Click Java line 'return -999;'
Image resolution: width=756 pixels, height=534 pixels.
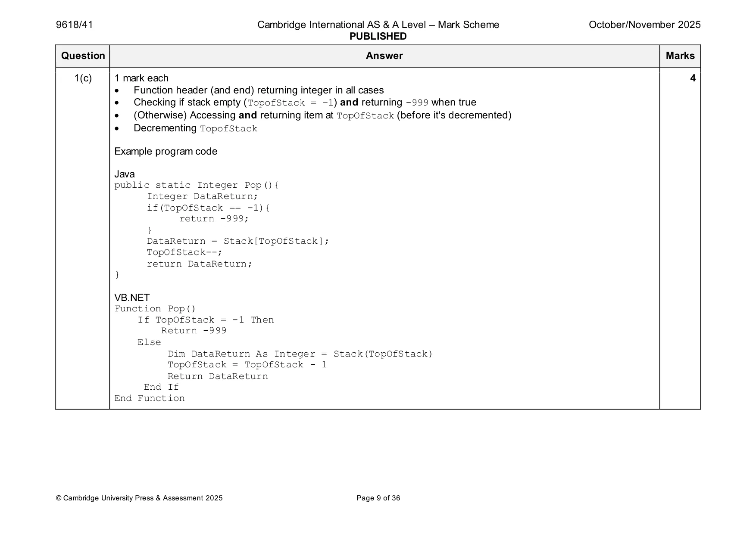click(x=214, y=219)
